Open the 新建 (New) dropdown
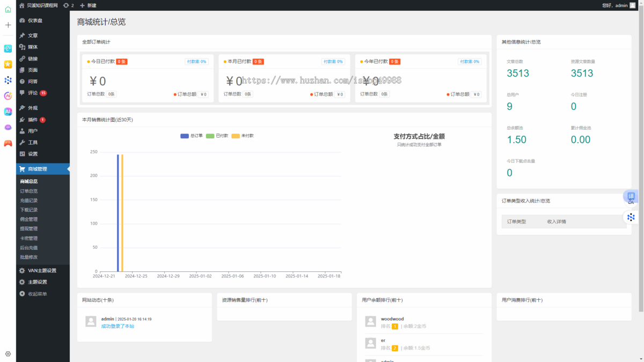Screen dimensions: 644x362 pos(87,5)
